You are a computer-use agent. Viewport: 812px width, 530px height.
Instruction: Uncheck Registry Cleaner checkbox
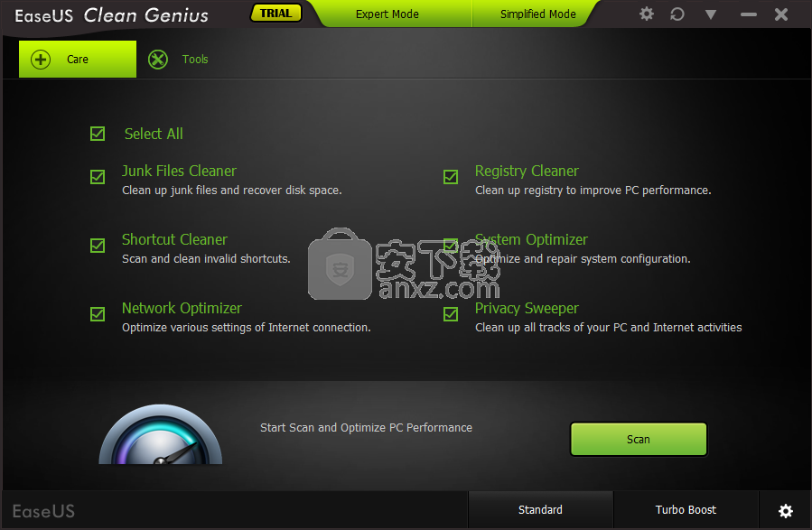pos(451,177)
